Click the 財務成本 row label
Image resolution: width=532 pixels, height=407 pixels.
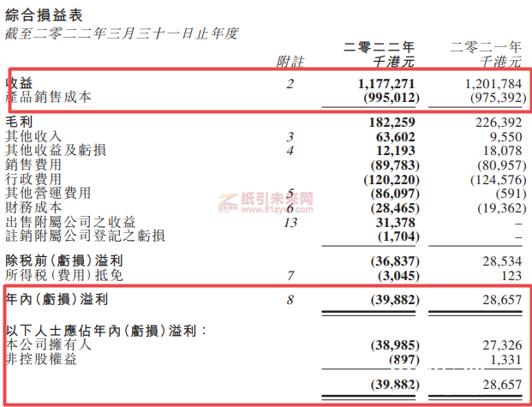coord(34,207)
